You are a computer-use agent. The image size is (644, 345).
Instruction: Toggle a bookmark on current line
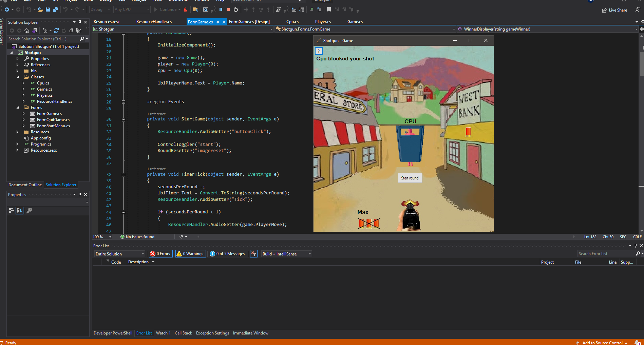click(x=328, y=9)
